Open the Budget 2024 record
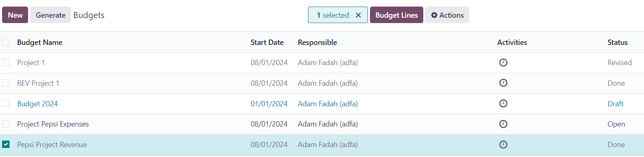This screenshot has height=157, width=644. pyautogui.click(x=37, y=104)
